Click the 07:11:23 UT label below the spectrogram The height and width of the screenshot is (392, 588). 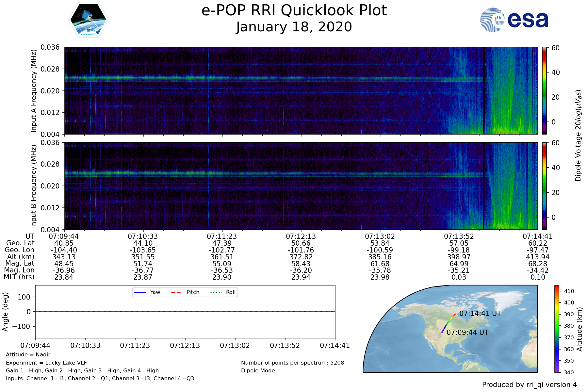click(x=222, y=237)
